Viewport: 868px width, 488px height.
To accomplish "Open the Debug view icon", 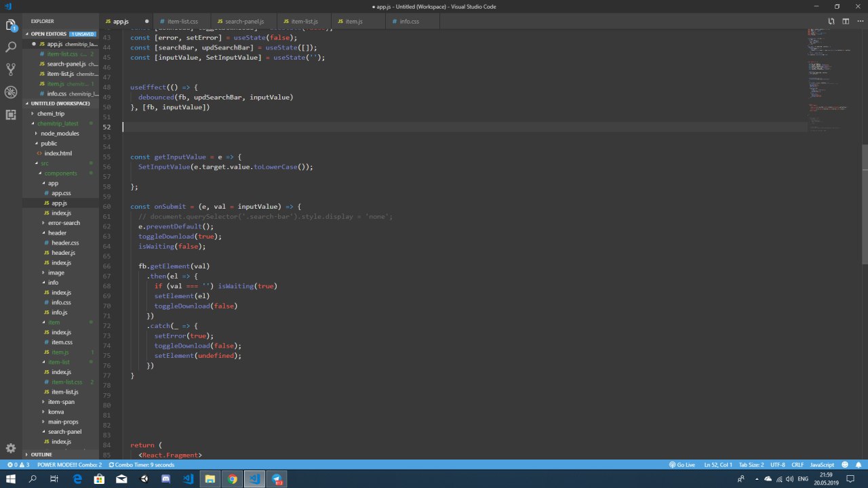I will tap(11, 92).
